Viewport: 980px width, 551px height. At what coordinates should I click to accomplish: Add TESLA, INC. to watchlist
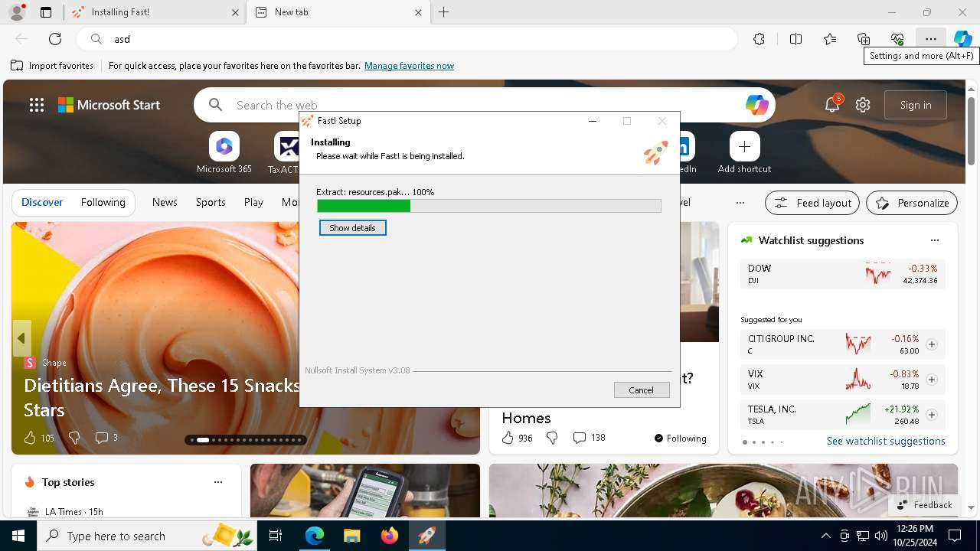tap(932, 415)
